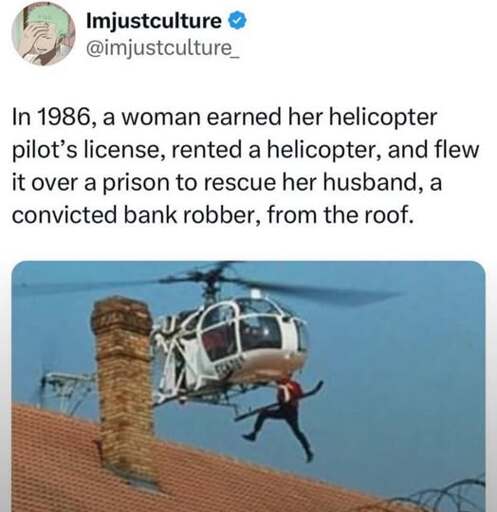This screenshot has height=512, width=497.
Task: Visit the @imjustculture_ handle link
Action: click(163, 48)
